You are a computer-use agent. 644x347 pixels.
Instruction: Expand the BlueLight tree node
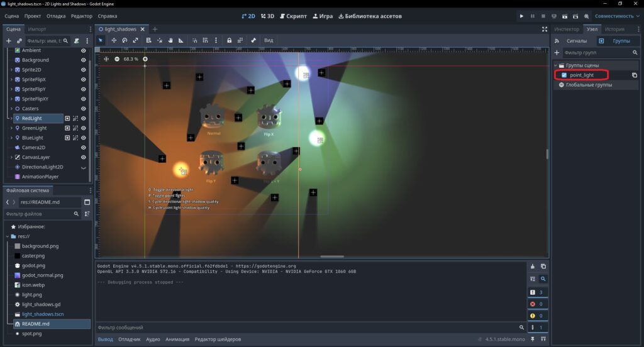coord(11,138)
